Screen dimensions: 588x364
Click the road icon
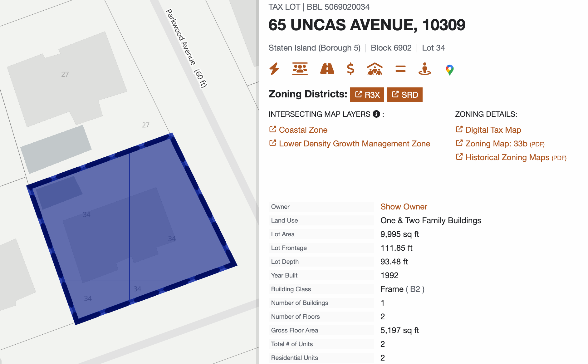[327, 69]
